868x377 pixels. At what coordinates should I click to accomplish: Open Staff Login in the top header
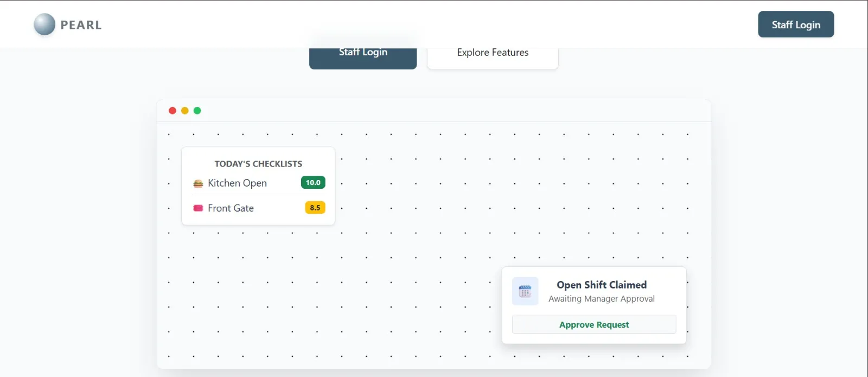point(796,24)
